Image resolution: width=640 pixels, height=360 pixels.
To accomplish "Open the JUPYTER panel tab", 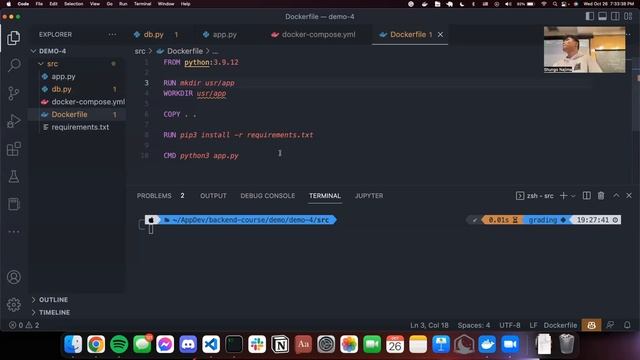I will (x=369, y=196).
